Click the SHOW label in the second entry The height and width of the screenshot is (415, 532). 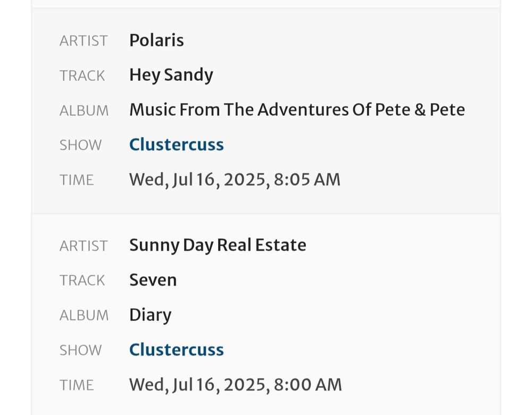[x=80, y=350]
